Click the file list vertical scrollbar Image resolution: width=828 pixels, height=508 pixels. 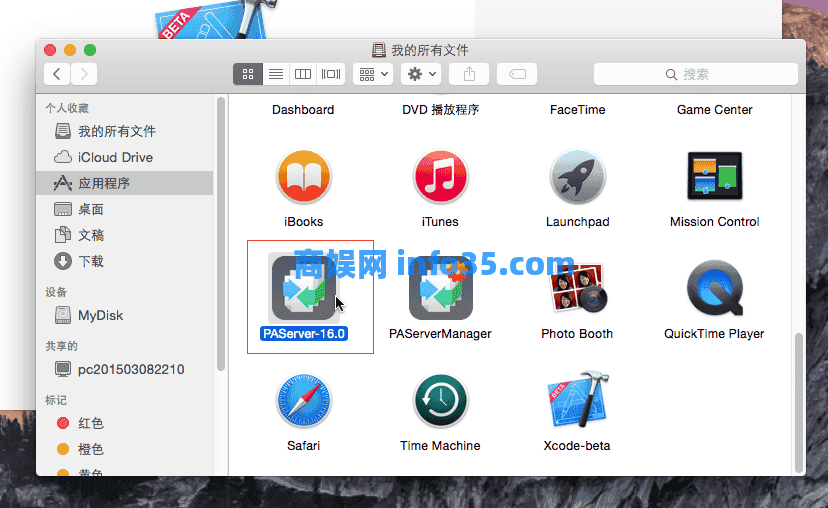[x=799, y=402]
